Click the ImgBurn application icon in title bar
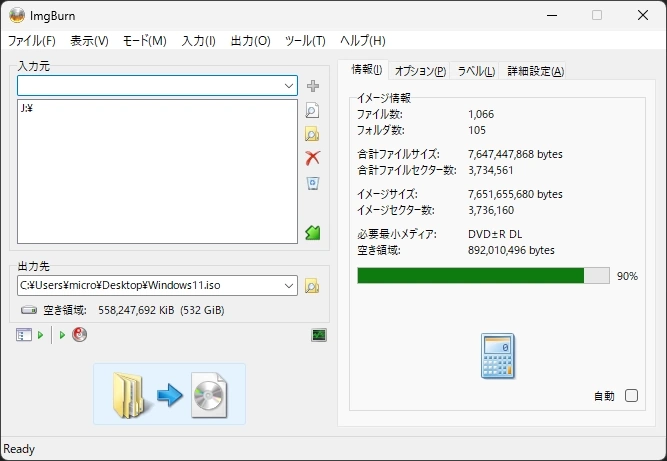This screenshot has height=461, width=667. coord(17,16)
